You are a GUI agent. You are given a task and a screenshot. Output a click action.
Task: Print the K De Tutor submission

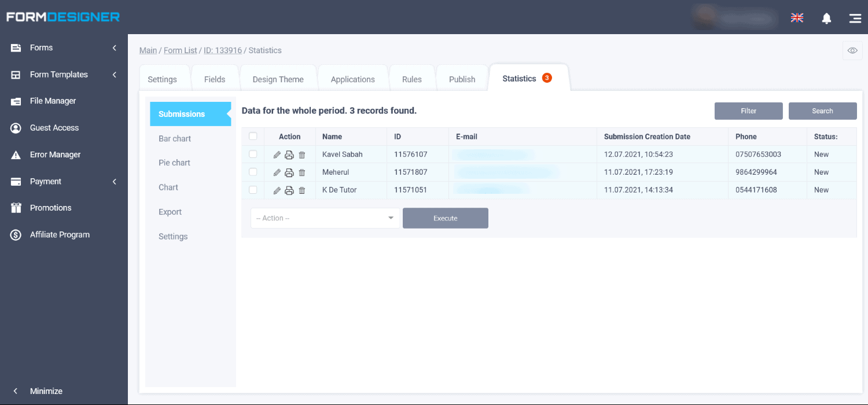289,190
